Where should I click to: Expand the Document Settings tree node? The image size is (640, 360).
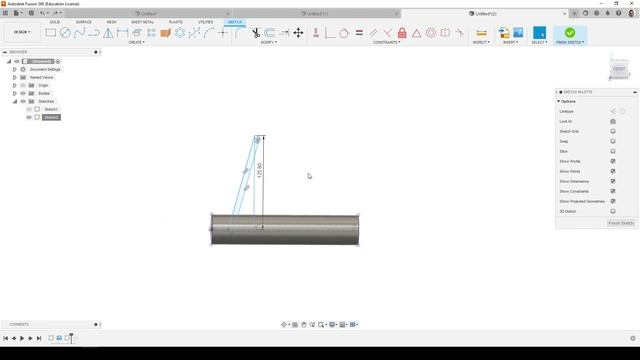coord(15,69)
